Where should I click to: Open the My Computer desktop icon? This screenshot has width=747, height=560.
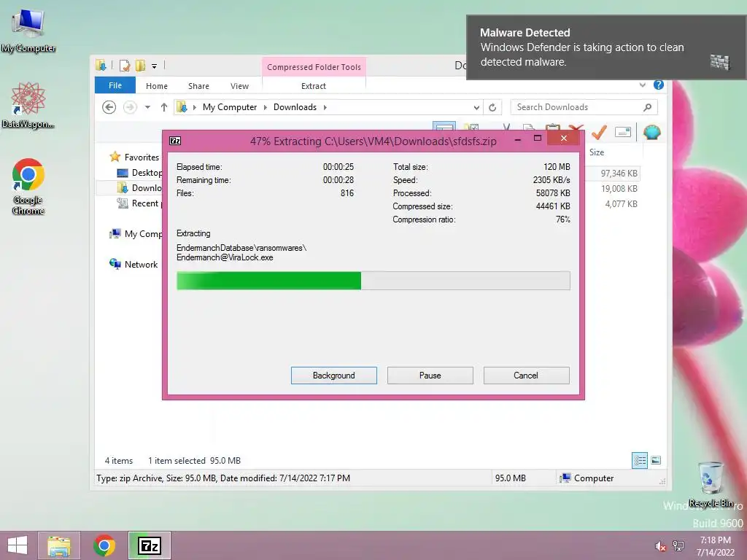28,30
